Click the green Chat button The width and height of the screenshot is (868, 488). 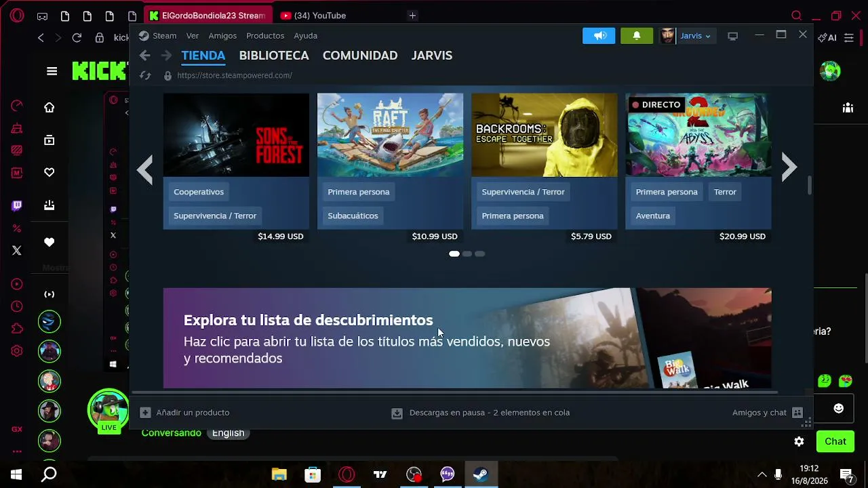point(835,441)
